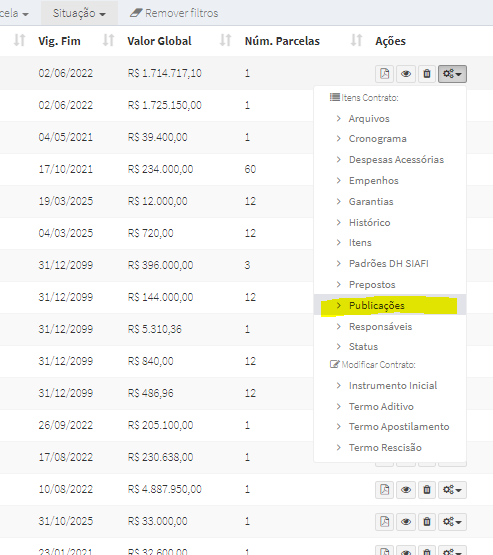Sort using arrows beside Ações header

[x=356, y=40]
